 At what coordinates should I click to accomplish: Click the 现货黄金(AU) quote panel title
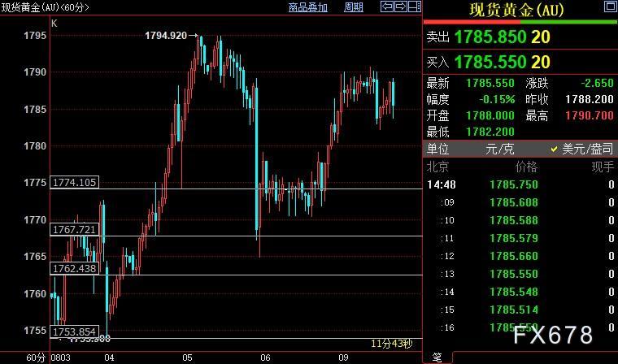(x=516, y=10)
